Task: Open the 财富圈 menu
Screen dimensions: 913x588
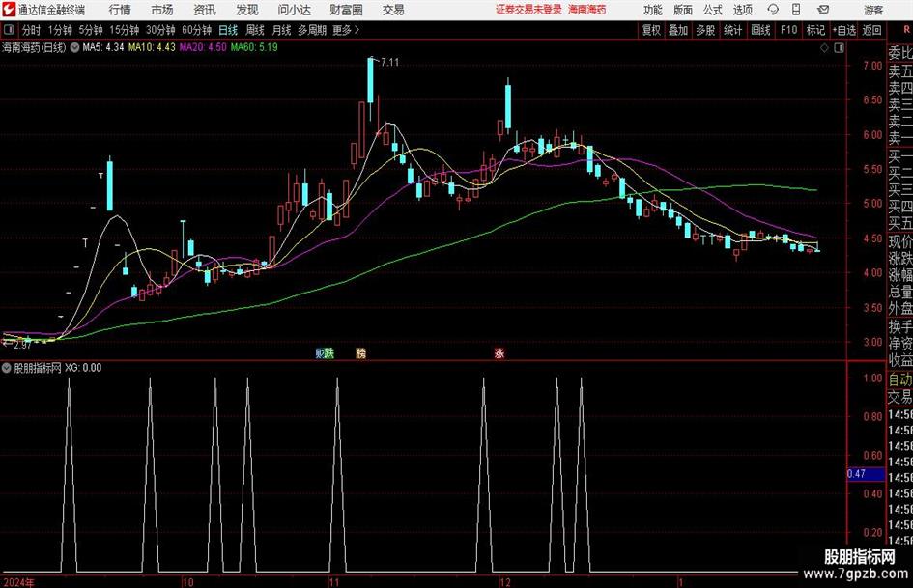Action: [346, 10]
